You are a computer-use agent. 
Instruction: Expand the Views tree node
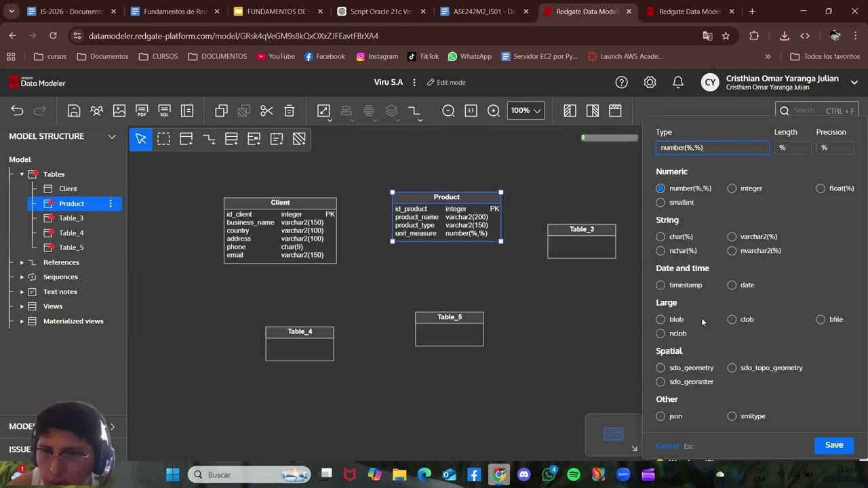(22, 306)
